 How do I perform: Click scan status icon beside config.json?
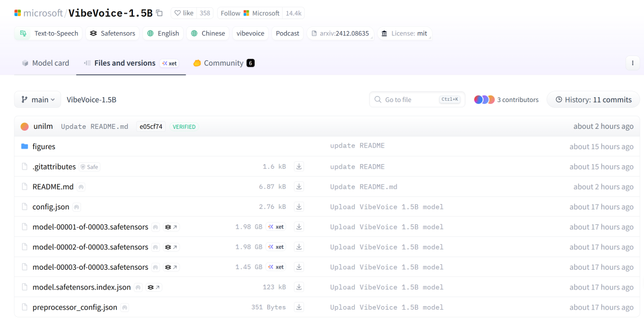[76, 207]
